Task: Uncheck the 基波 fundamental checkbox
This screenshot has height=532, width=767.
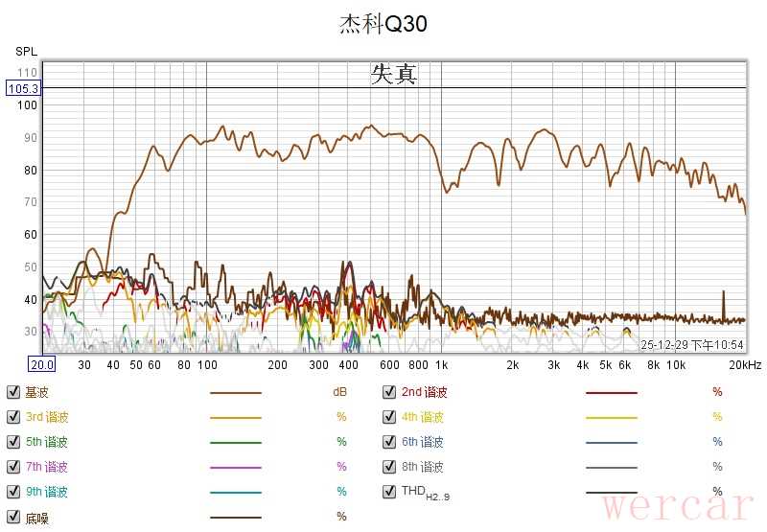Action: point(12,392)
